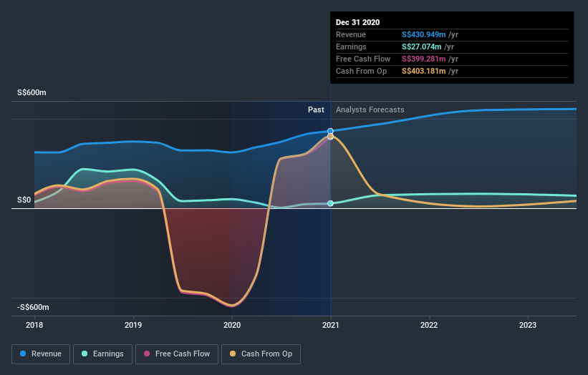
Task: Click the Cash From Op label in tooltip
Action: [361, 71]
